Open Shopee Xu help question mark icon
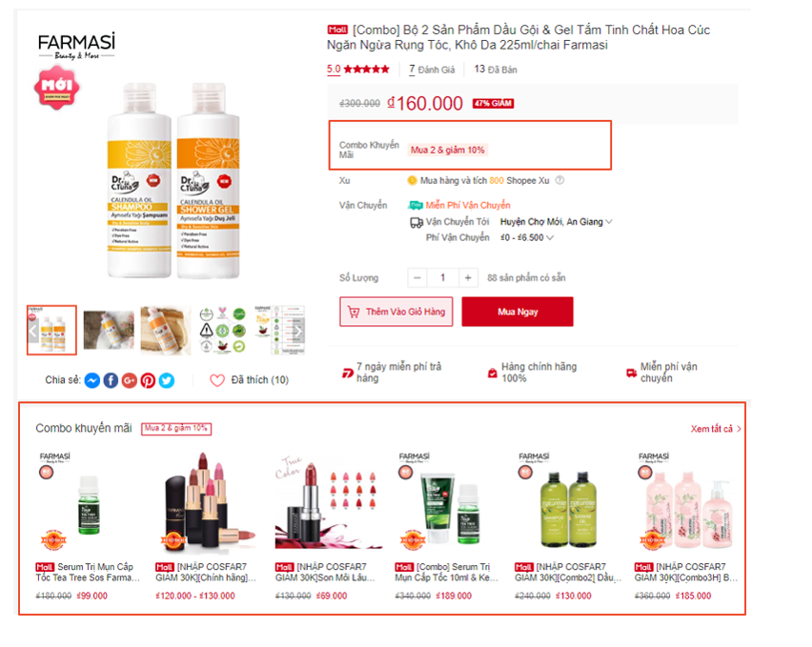The height and width of the screenshot is (647, 812). coord(559,181)
